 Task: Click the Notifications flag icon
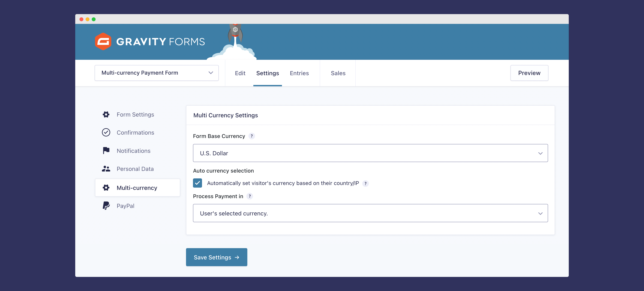pos(106,150)
